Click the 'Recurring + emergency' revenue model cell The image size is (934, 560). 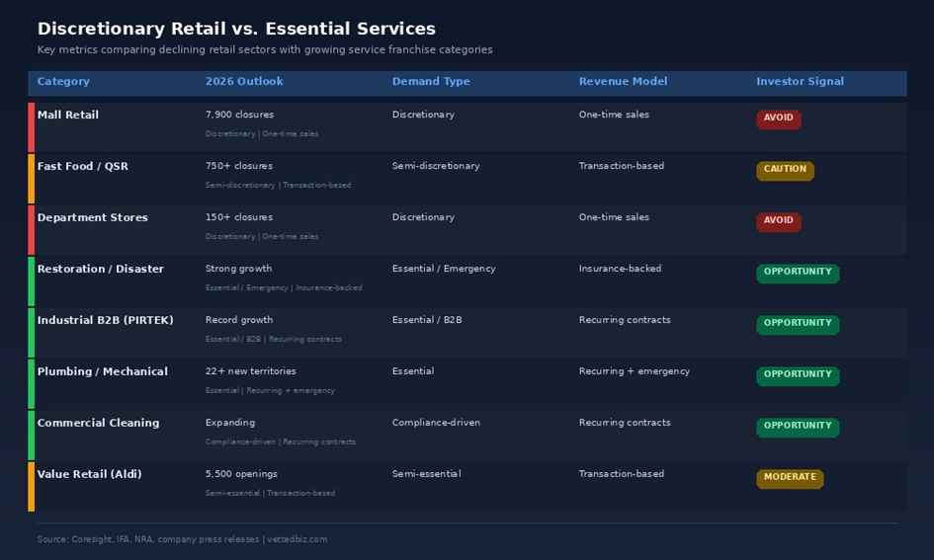click(635, 370)
